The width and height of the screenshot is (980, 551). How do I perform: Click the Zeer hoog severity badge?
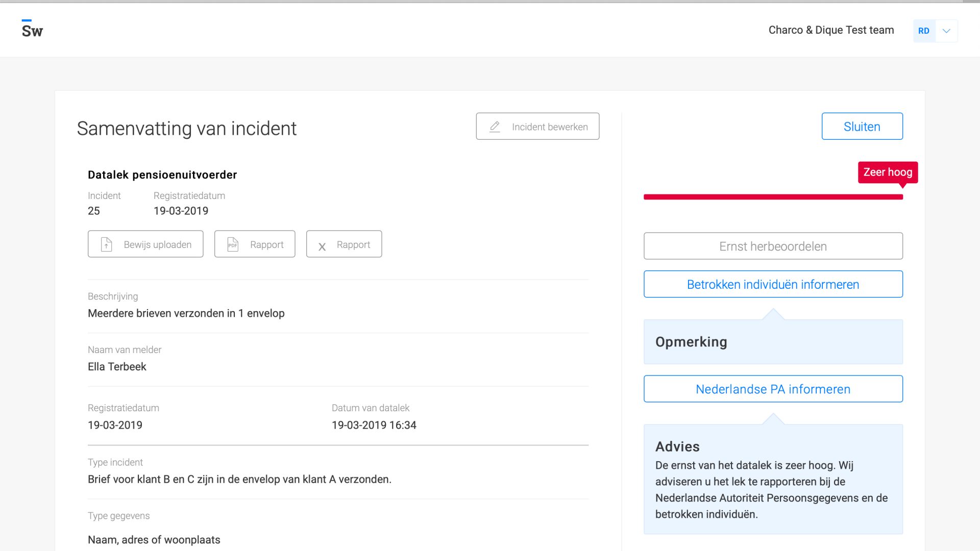pos(887,172)
